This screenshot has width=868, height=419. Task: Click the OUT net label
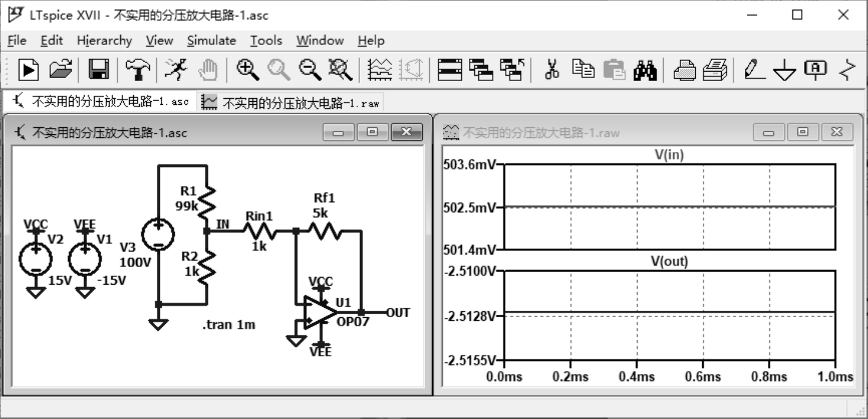point(398,312)
